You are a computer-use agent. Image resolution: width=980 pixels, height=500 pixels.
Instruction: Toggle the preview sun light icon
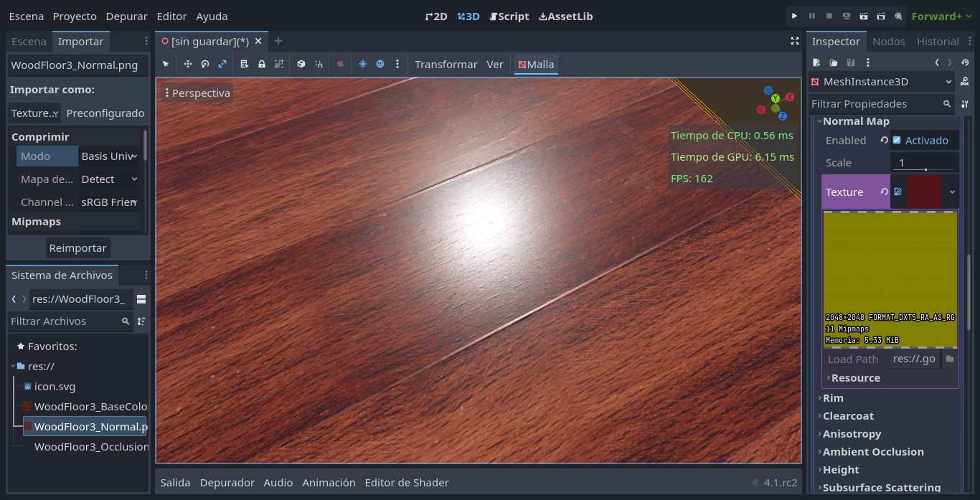(x=363, y=64)
